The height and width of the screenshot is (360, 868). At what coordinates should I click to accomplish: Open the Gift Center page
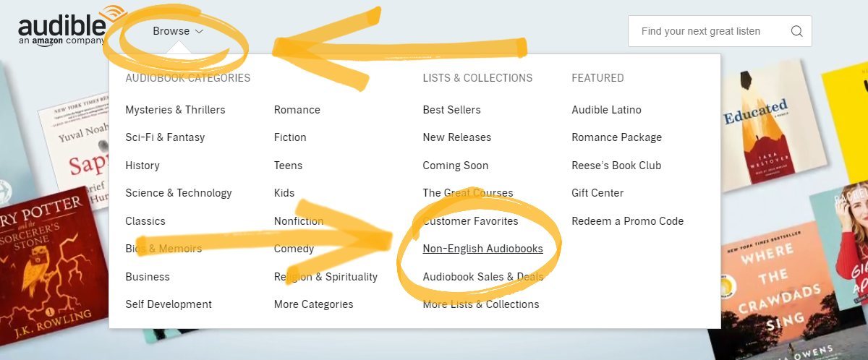pos(597,193)
